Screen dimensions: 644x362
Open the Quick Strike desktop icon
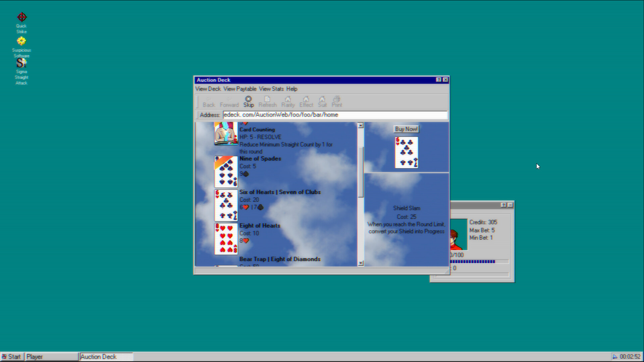pyautogui.click(x=21, y=17)
